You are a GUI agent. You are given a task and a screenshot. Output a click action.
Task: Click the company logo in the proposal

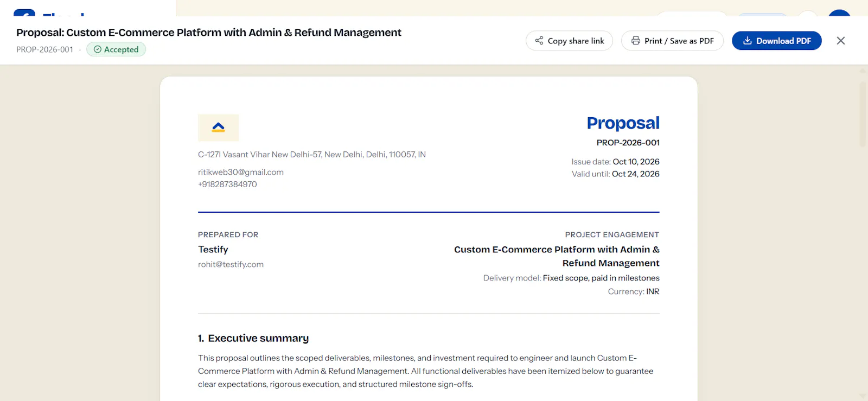point(218,128)
